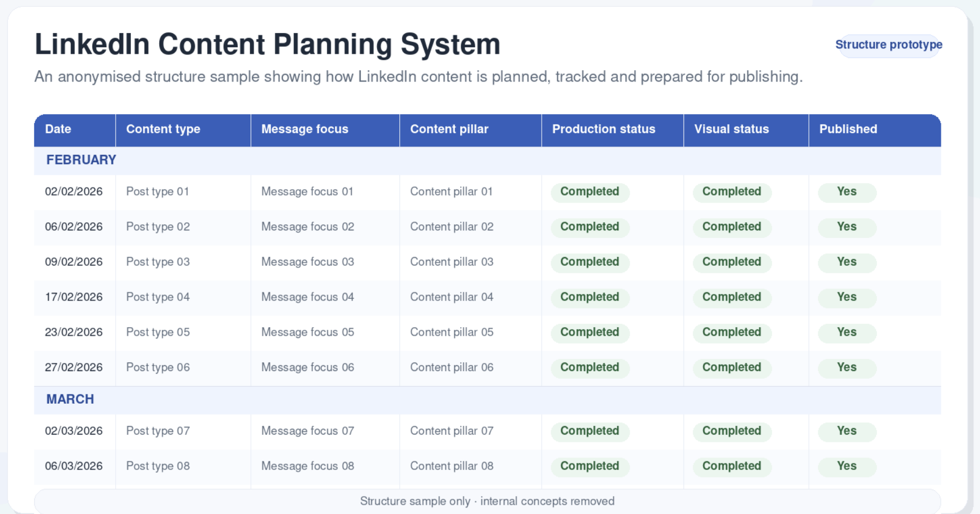Click the date cell 06/03/2026
The image size is (980, 514).
74,466
